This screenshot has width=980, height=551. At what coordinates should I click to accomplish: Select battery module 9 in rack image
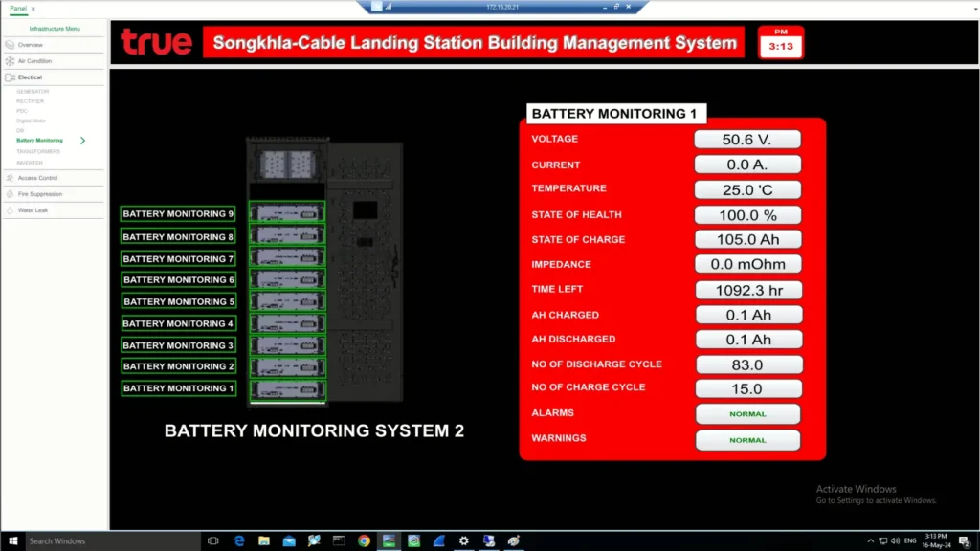pyautogui.click(x=287, y=213)
